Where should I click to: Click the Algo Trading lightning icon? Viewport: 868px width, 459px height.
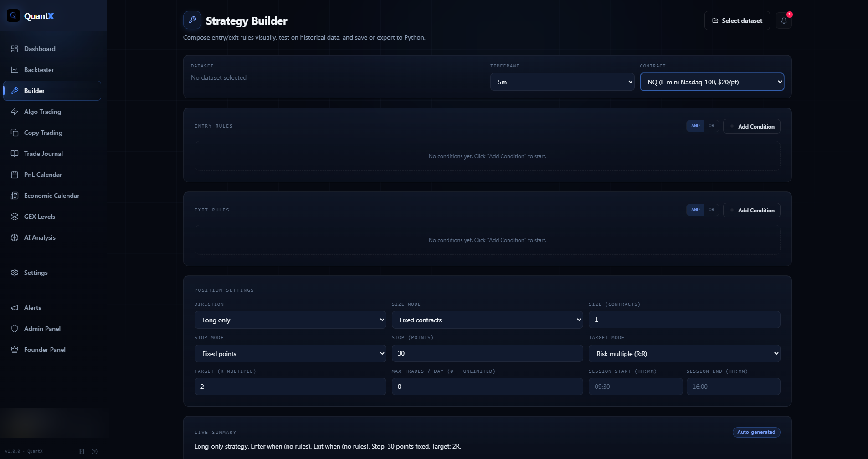15,112
